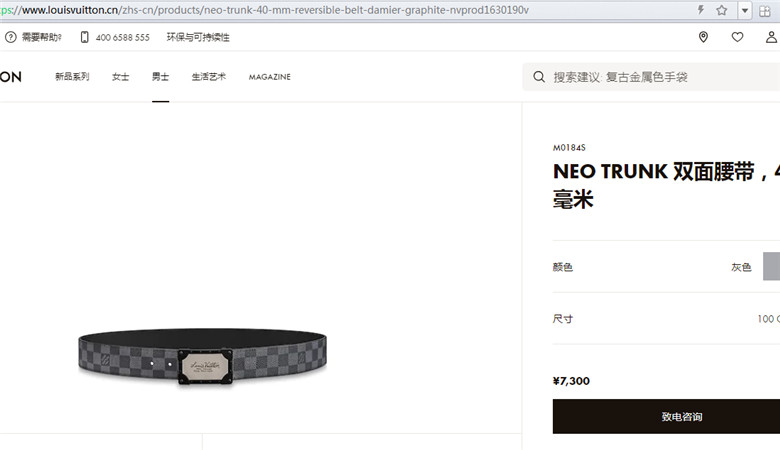This screenshot has height=450, width=780.
Task: Click the 致电咨询 button
Action: click(666, 416)
